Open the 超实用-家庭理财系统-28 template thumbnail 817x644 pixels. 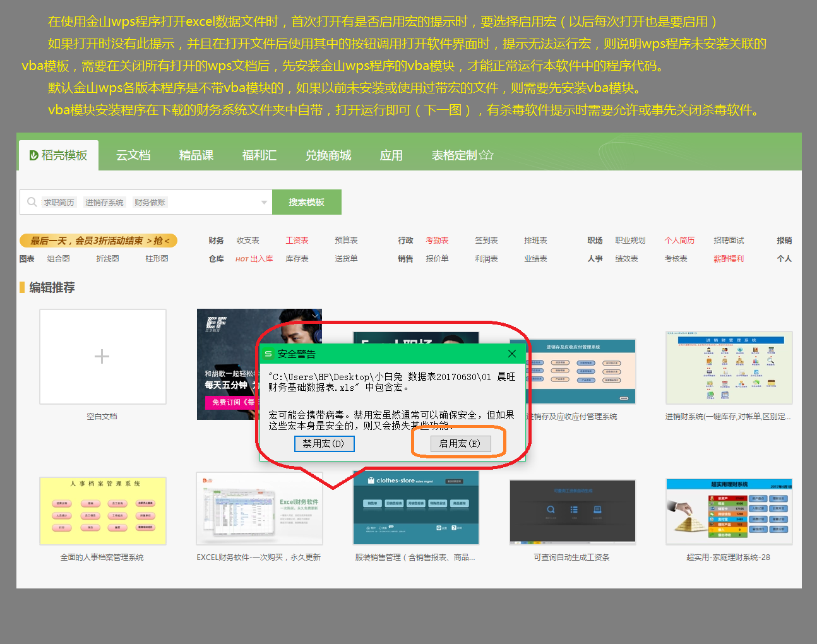click(x=729, y=510)
